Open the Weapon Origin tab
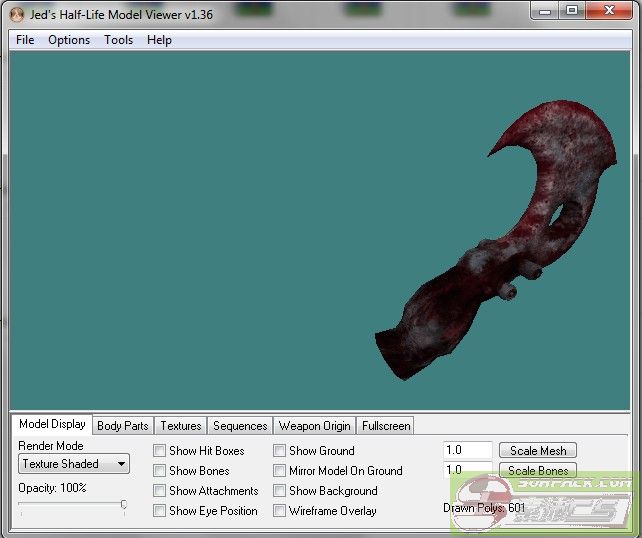 click(x=314, y=426)
